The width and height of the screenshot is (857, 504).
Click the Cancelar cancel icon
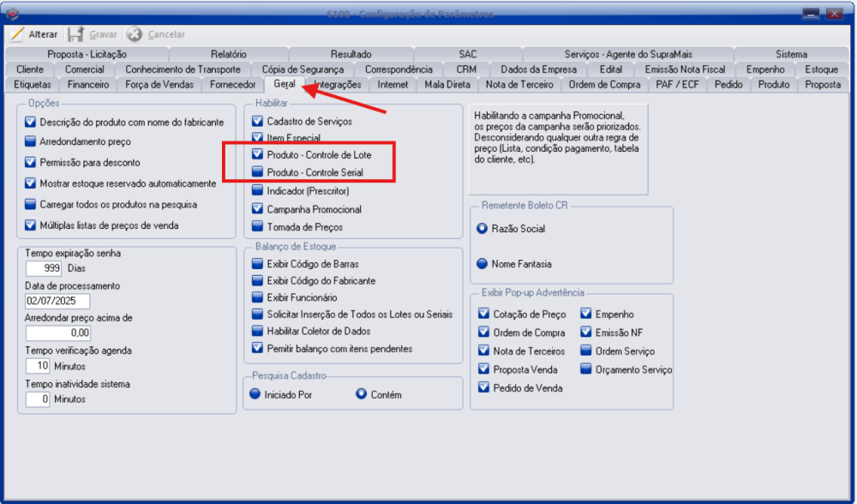point(135,34)
